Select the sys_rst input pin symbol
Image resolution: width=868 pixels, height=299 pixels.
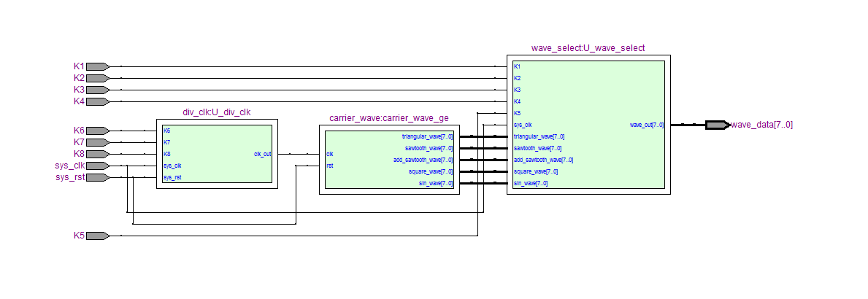pyautogui.click(x=97, y=177)
